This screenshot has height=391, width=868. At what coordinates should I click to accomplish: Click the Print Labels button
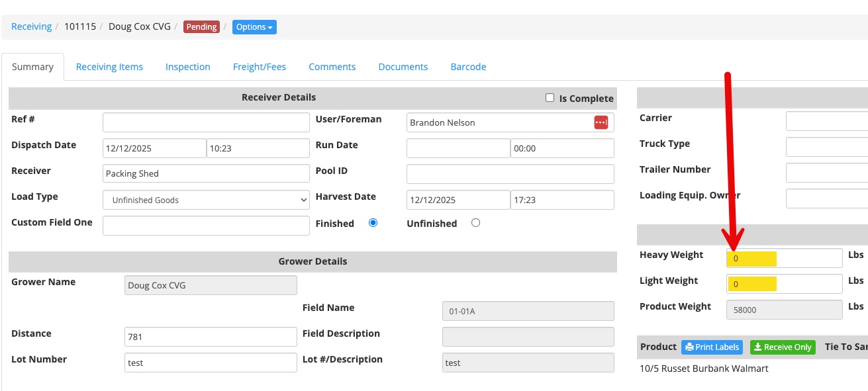coord(712,347)
